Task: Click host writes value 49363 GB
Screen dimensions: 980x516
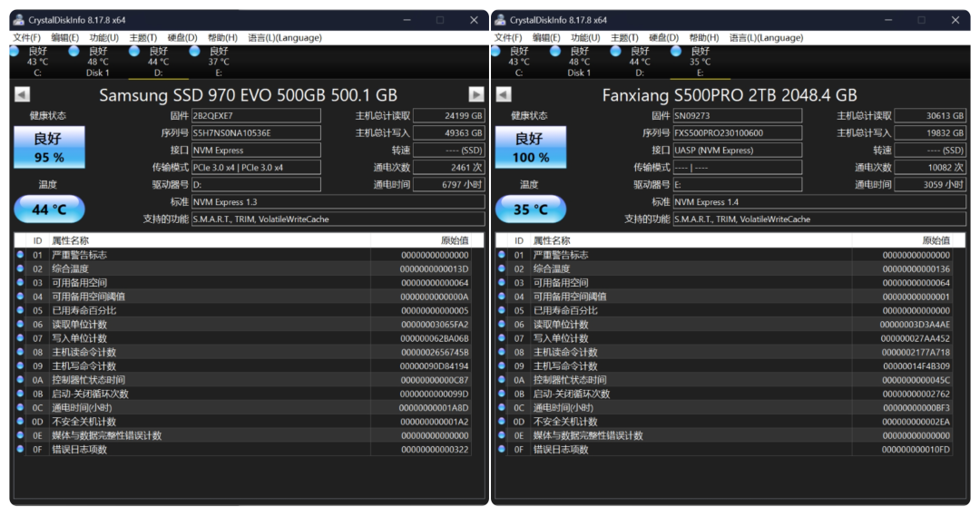Action: point(449,133)
